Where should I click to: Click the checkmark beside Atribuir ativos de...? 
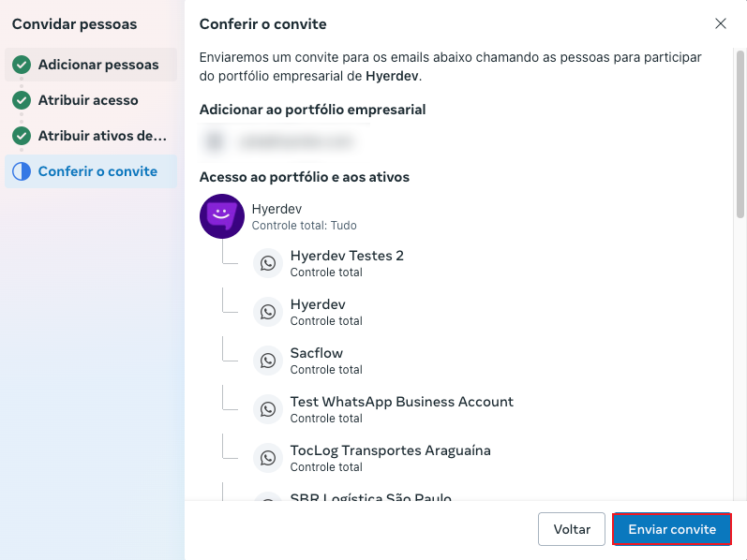[22, 136]
